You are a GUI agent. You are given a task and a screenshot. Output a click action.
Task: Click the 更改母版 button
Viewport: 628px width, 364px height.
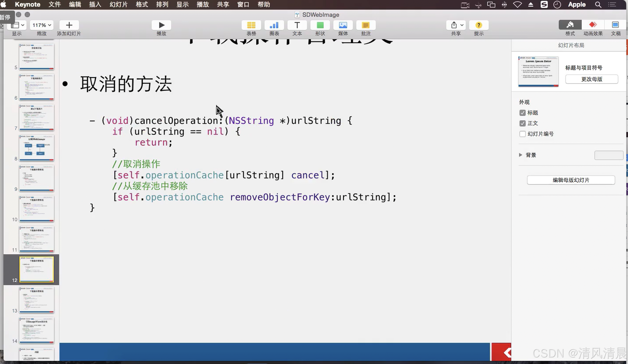pos(591,79)
